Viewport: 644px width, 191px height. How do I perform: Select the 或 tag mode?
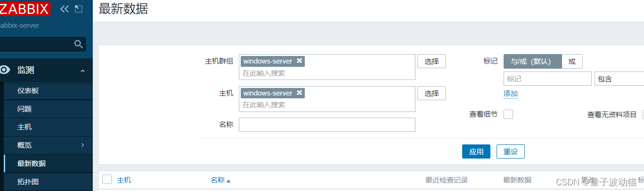tap(572, 62)
